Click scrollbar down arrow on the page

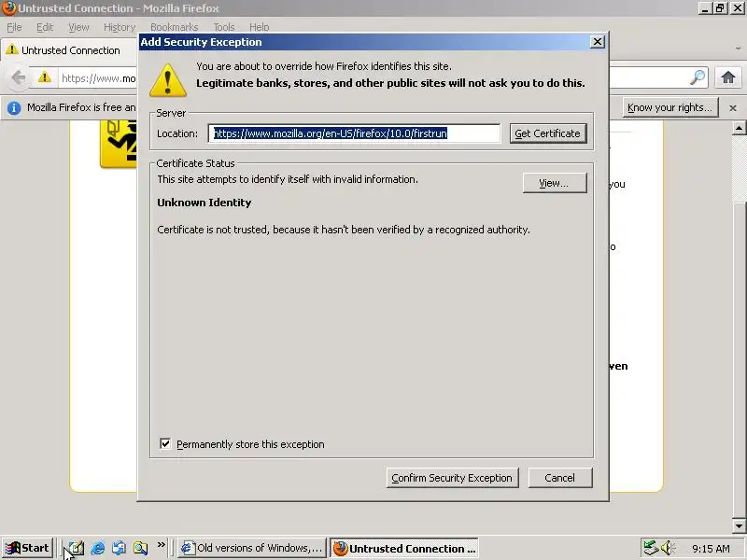click(739, 525)
